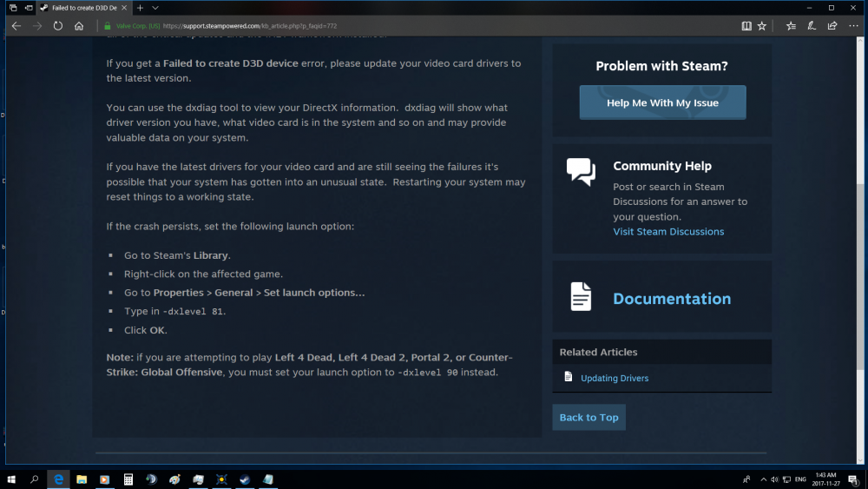
Task: Add this page to favorites
Action: point(762,26)
